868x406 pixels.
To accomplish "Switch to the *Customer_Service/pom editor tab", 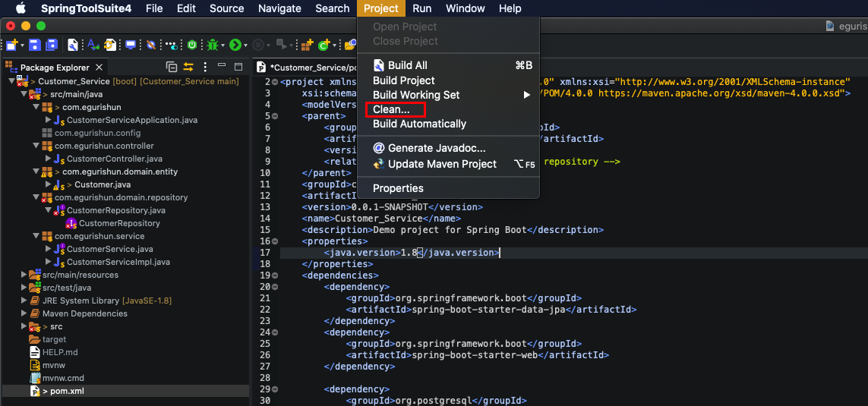I will point(313,68).
